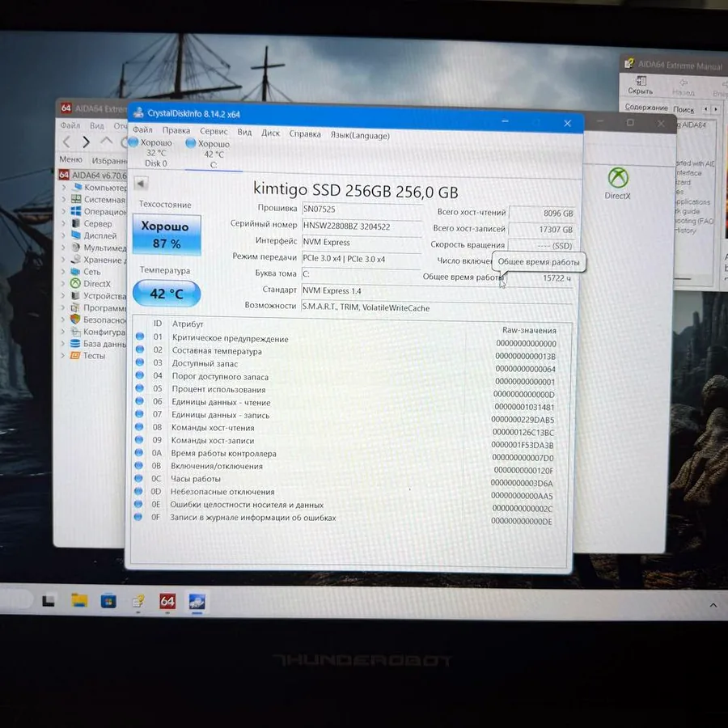The height and width of the screenshot is (728, 728).
Task: Expand Компьютер node in AIDA64 tree
Action: pyautogui.click(x=64, y=187)
